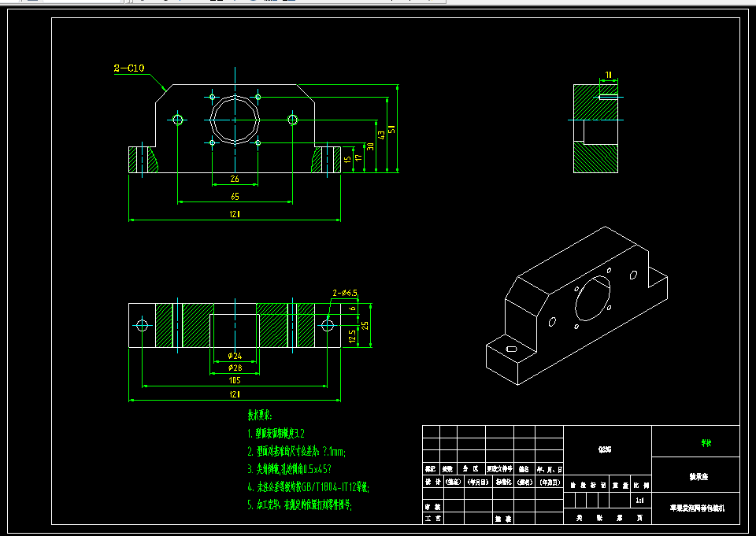The width and height of the screenshot is (756, 536).
Task: Select the 11 depth dimension on the section view
Action: (609, 76)
